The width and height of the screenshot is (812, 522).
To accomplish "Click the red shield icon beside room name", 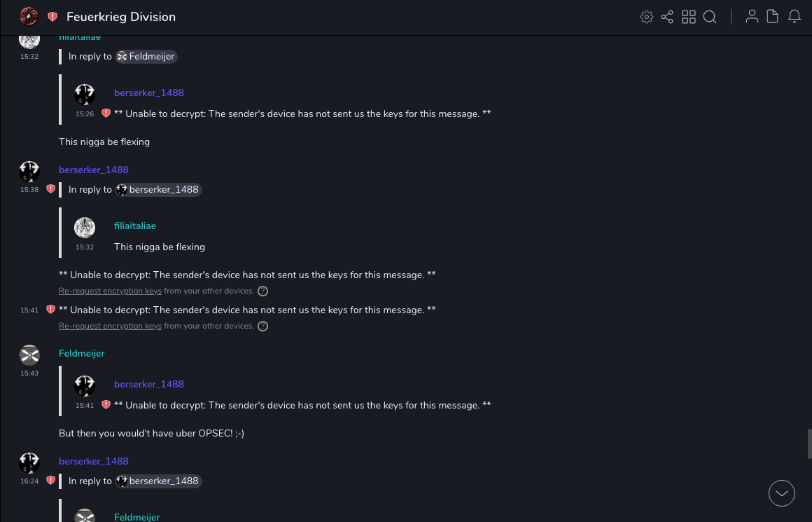I will tap(52, 17).
